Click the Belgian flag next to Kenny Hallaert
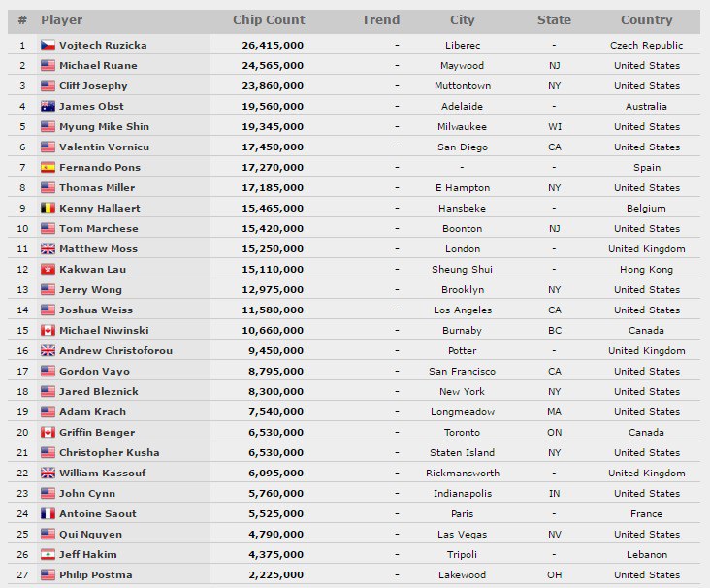Image resolution: width=710 pixels, height=588 pixels. coord(48,209)
